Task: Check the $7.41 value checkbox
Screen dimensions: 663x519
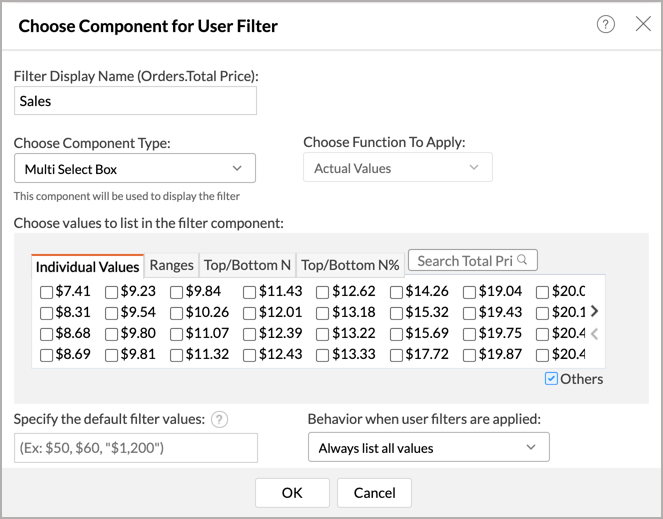Action: (47, 293)
